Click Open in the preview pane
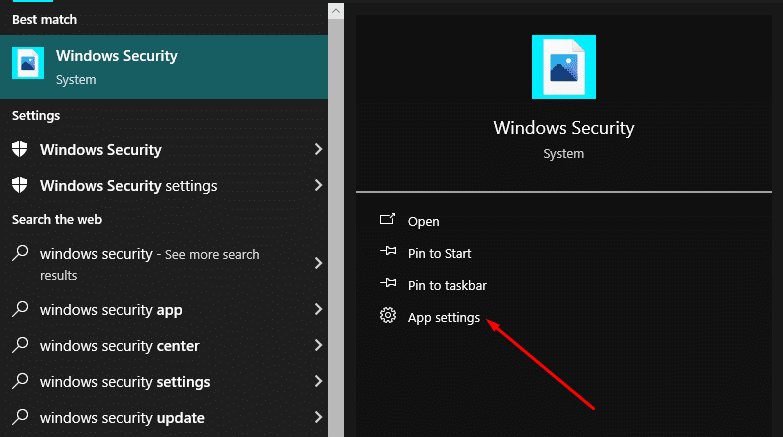Image resolution: width=783 pixels, height=437 pixels. point(423,221)
